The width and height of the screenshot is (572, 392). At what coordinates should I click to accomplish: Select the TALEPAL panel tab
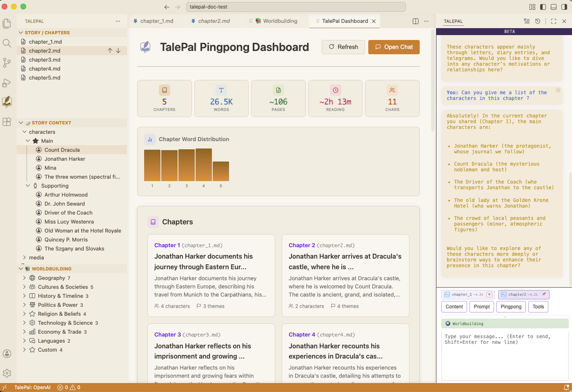click(453, 21)
